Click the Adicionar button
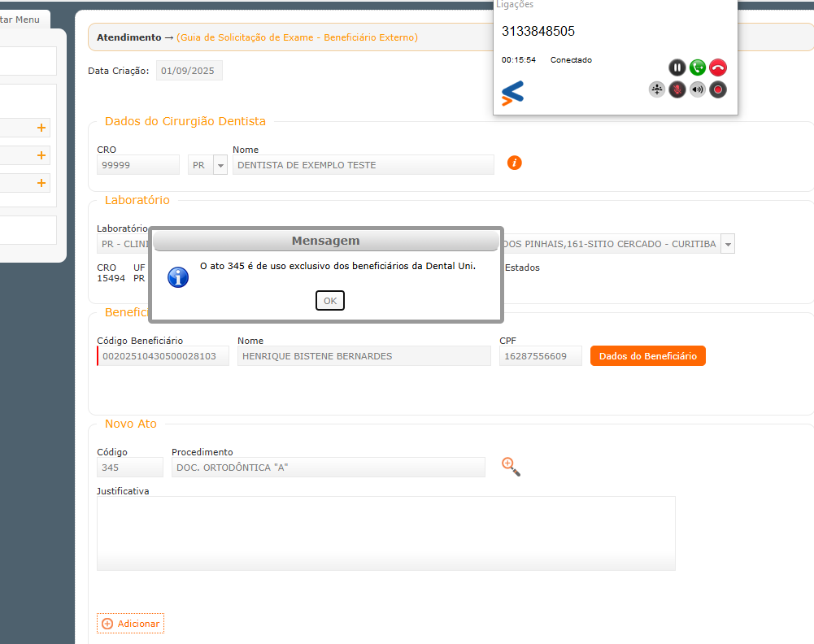 [130, 623]
